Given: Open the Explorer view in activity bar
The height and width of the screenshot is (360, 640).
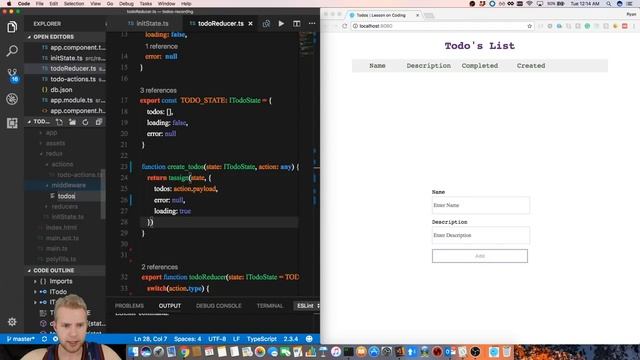Looking at the screenshot, I should [12, 27].
